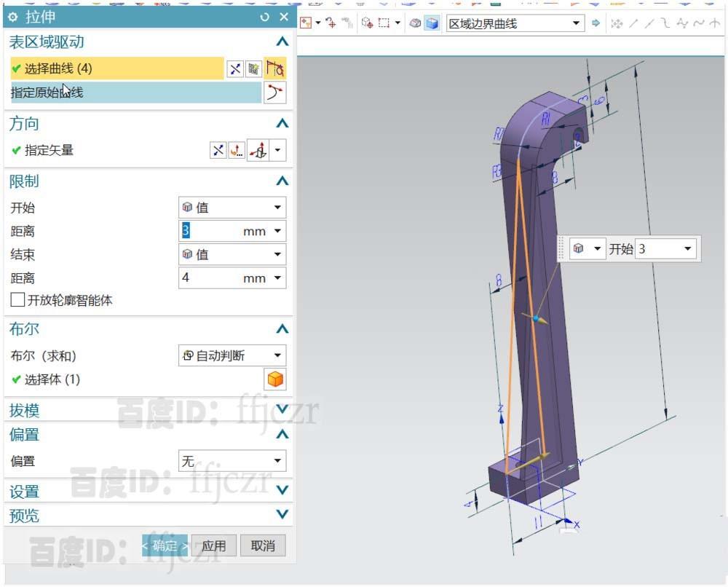Expand the 设置 section
Image resolution: width=728 pixels, height=587 pixels.
coord(282,490)
